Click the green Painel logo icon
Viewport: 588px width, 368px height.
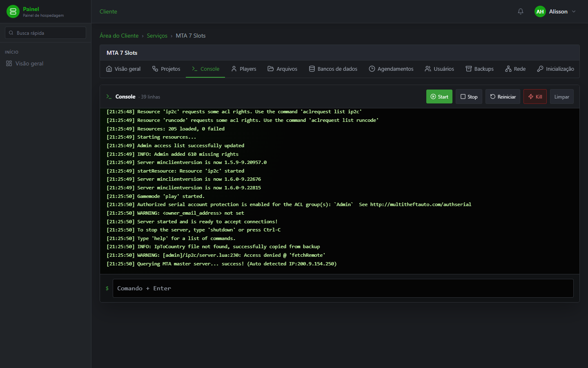point(13,11)
